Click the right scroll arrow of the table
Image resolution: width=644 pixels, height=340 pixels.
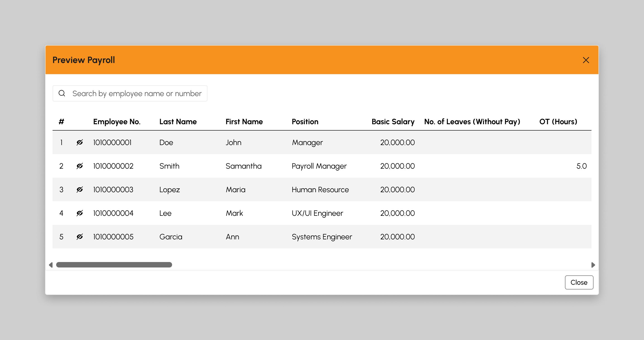pos(593,265)
